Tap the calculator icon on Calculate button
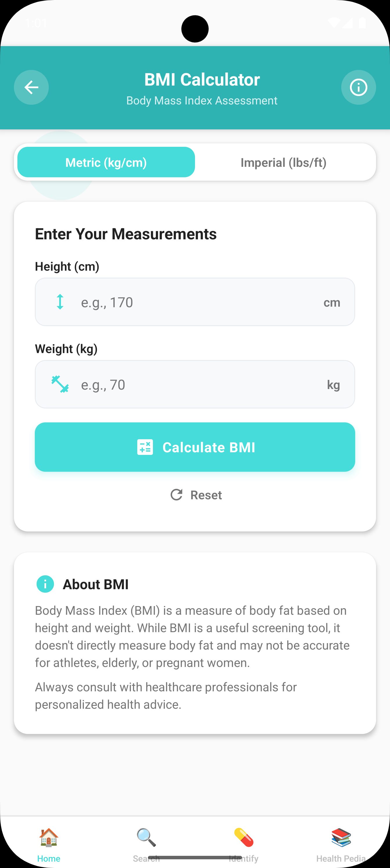The width and height of the screenshot is (390, 868). pyautogui.click(x=145, y=447)
